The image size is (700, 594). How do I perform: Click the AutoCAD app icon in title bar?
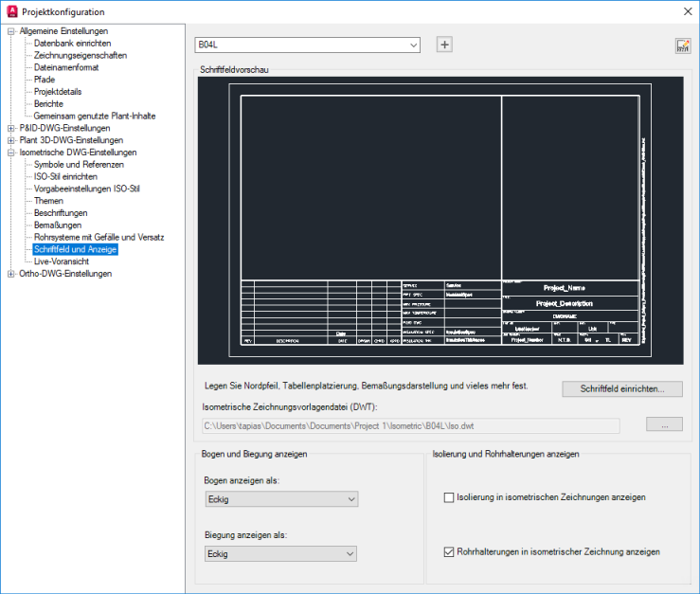coord(12,11)
